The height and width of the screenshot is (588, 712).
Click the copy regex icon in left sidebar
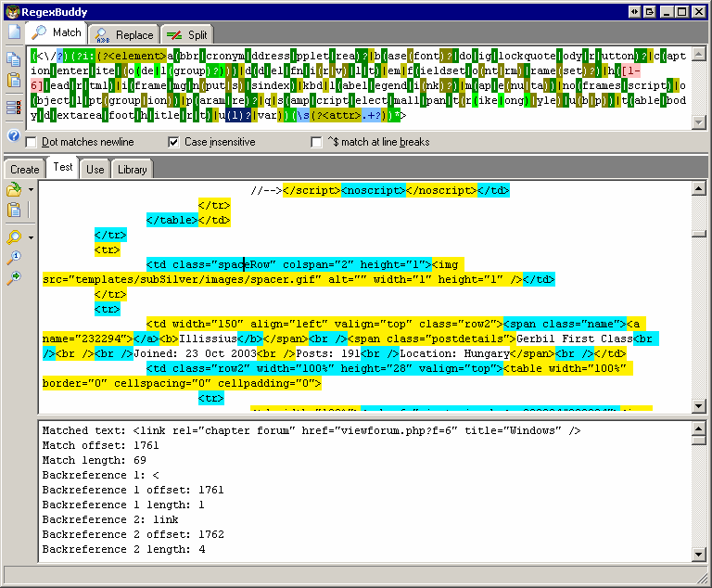14,59
